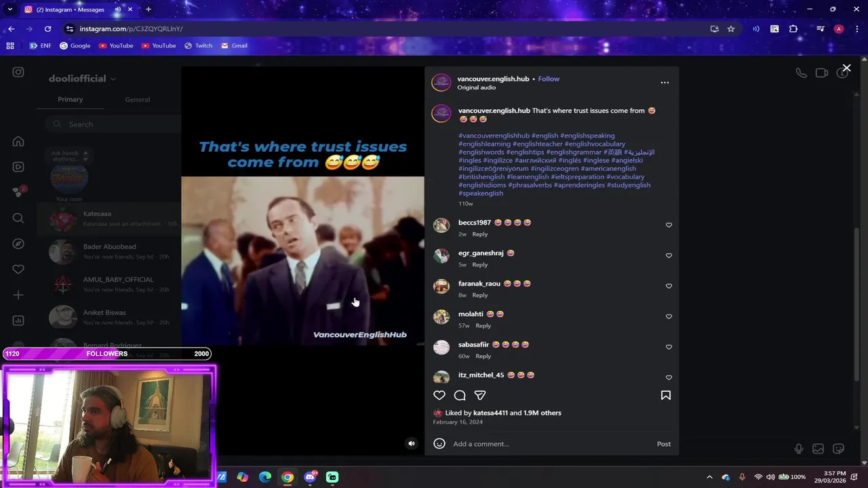This screenshot has height=488, width=868.
Task: Start audio call with phone icon
Action: [802, 73]
